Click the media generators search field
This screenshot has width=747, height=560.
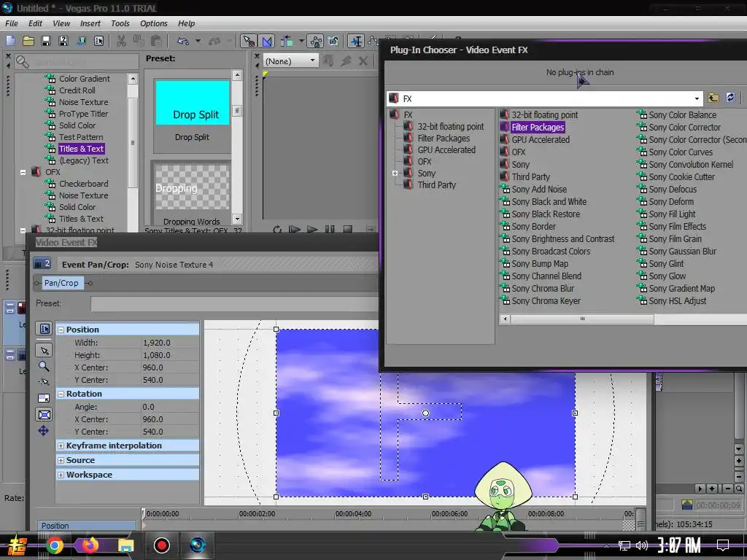[83, 62]
